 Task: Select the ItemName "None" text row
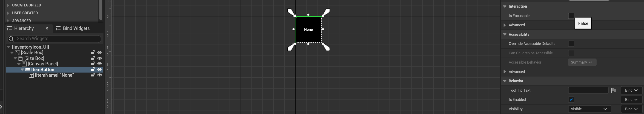point(54,75)
